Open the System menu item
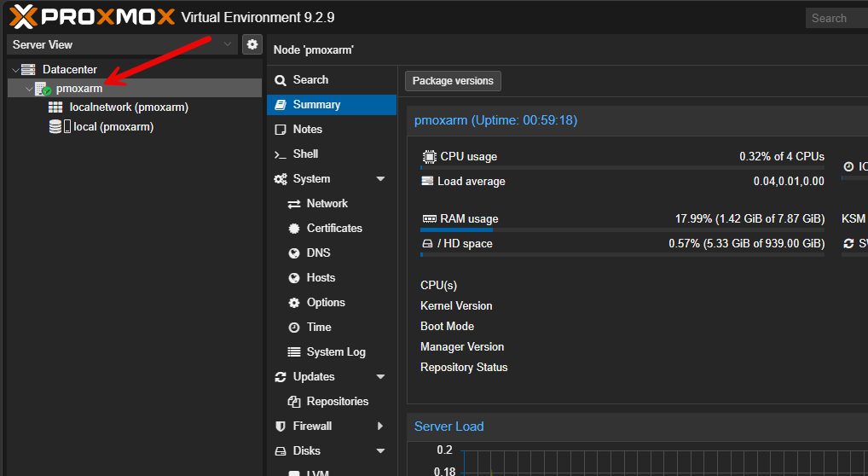This screenshot has height=476, width=868. 332,178
